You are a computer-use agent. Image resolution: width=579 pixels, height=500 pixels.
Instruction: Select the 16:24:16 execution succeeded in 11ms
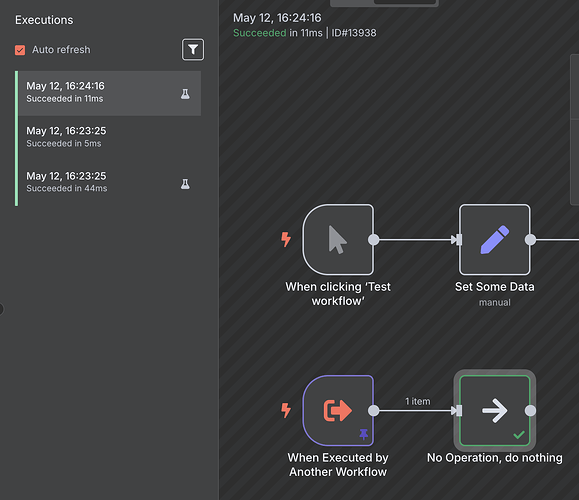point(109,93)
